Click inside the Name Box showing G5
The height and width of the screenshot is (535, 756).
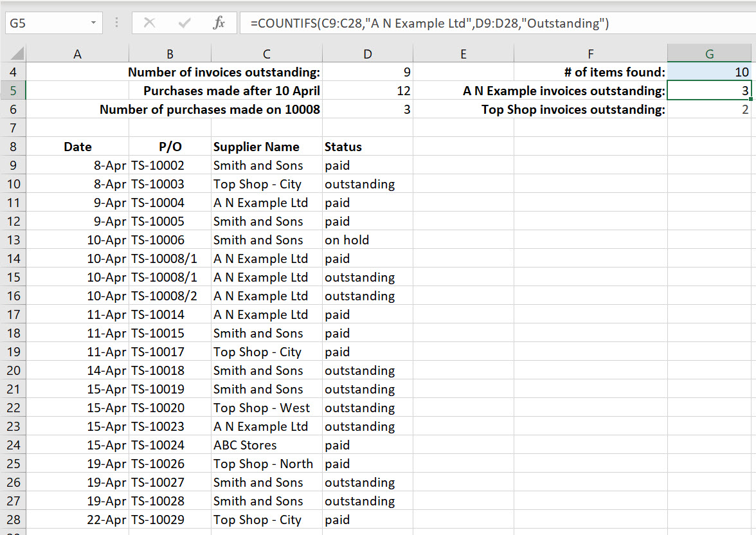pos(45,22)
